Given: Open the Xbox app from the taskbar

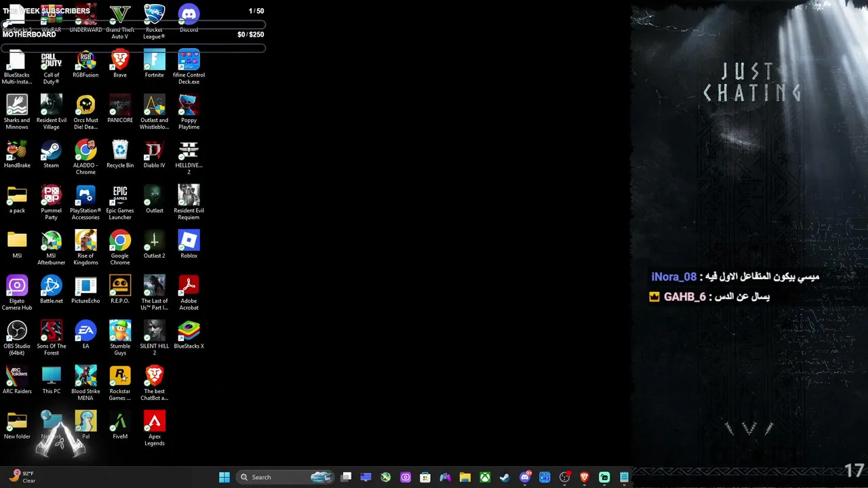Looking at the screenshot, I should [x=485, y=477].
